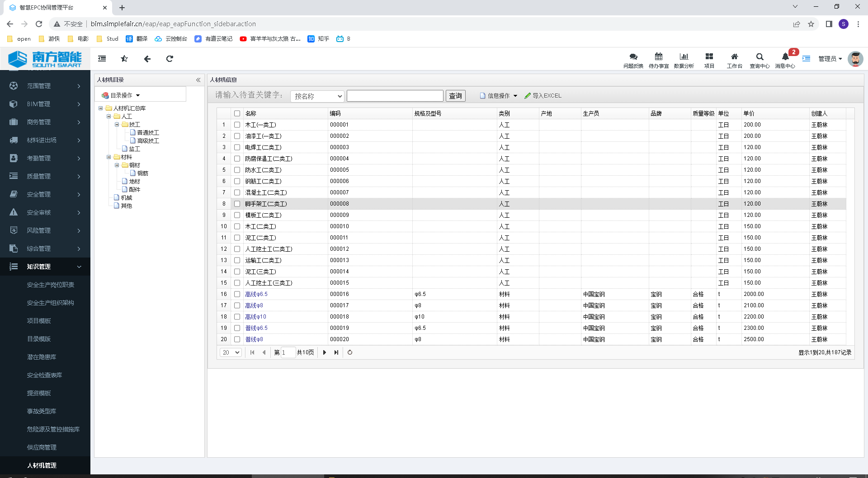
Task: Open 供应商管理 submenu item
Action: coord(42,447)
